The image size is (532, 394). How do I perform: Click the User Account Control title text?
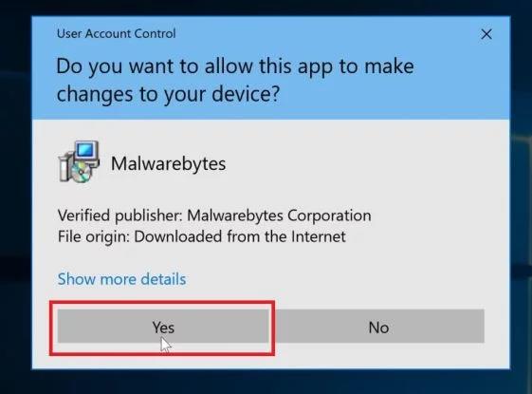point(117,33)
